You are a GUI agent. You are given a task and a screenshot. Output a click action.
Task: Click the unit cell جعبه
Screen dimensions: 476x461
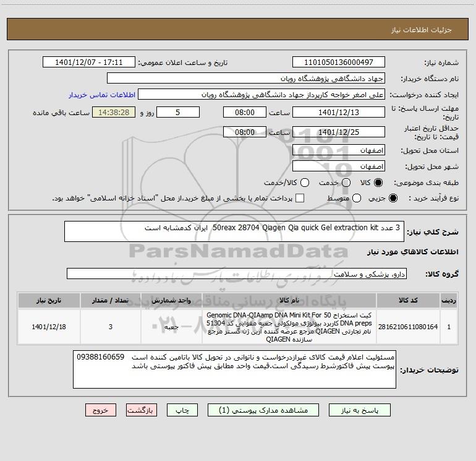(171, 327)
